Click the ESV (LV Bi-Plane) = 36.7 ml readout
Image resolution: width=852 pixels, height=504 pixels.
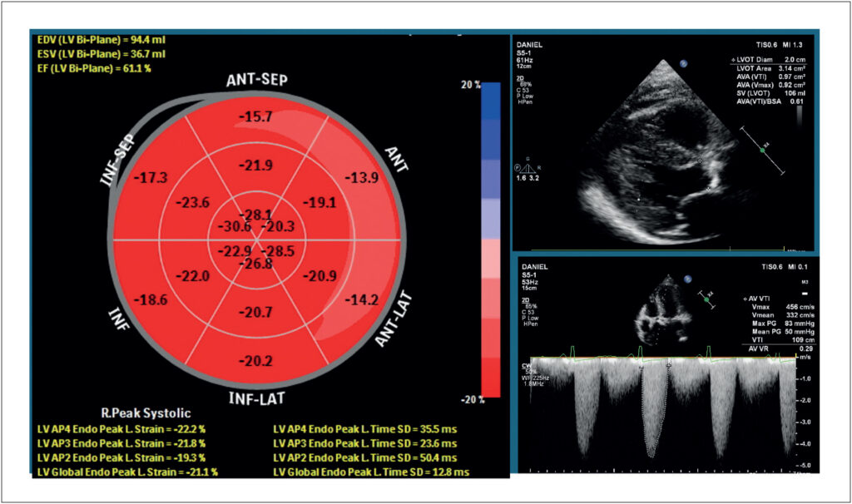point(101,54)
